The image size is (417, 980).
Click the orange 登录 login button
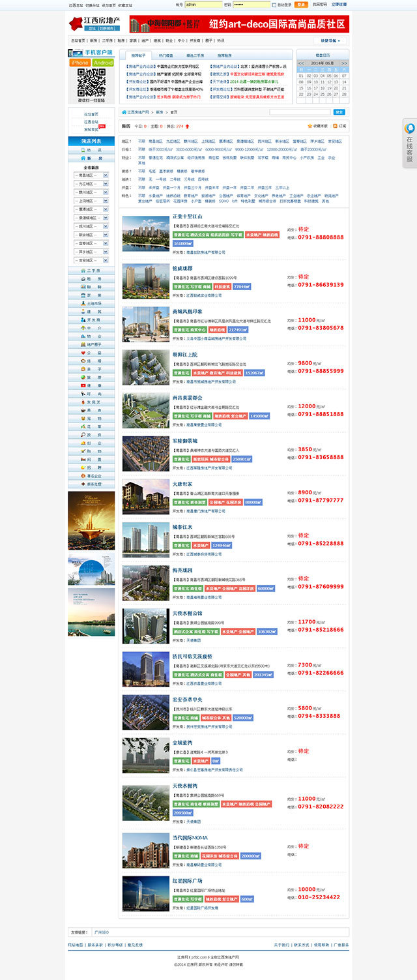coord(300,4)
